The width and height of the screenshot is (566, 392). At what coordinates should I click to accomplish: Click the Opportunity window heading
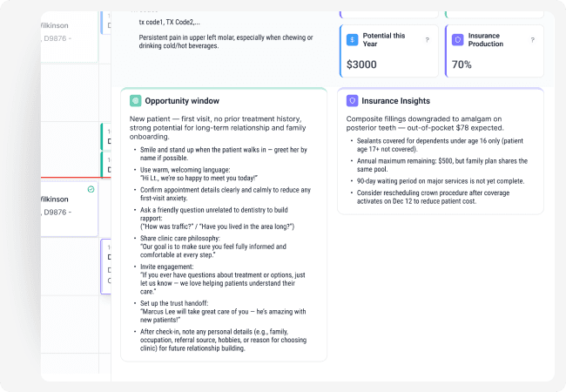point(182,100)
